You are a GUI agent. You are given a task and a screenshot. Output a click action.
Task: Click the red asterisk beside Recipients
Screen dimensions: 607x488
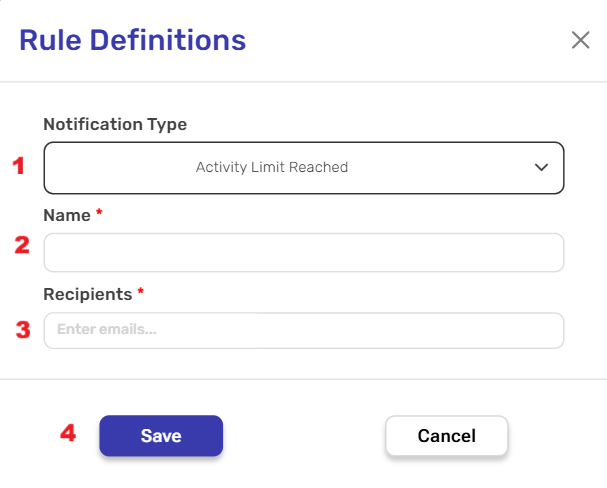coord(142,293)
